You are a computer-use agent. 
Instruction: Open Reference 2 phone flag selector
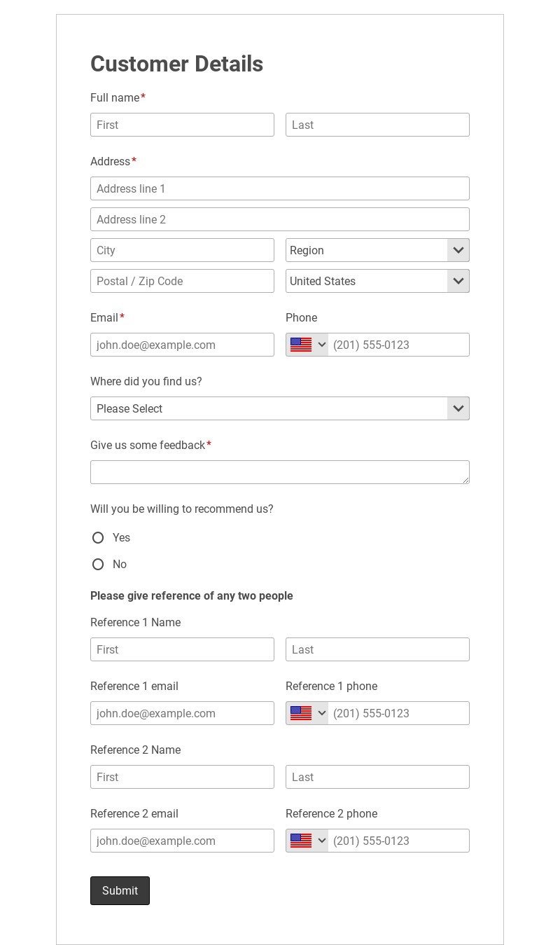(307, 841)
